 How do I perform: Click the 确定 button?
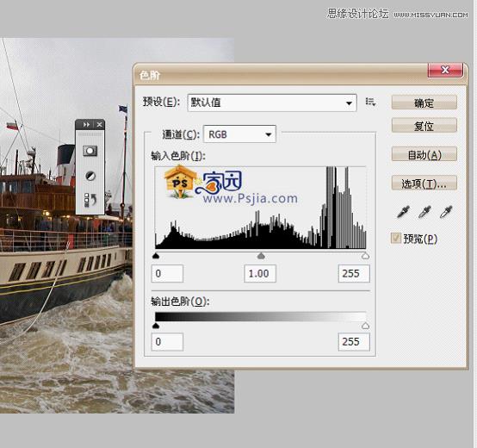[424, 103]
